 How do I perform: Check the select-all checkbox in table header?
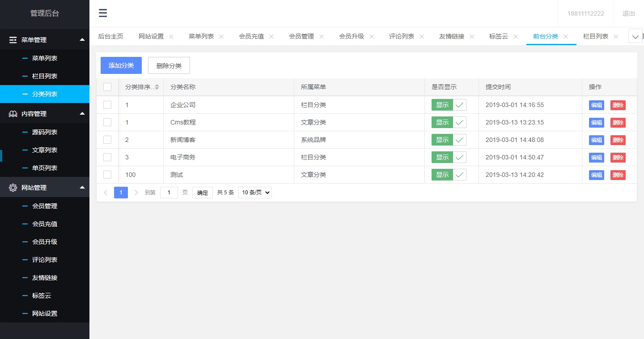(107, 86)
